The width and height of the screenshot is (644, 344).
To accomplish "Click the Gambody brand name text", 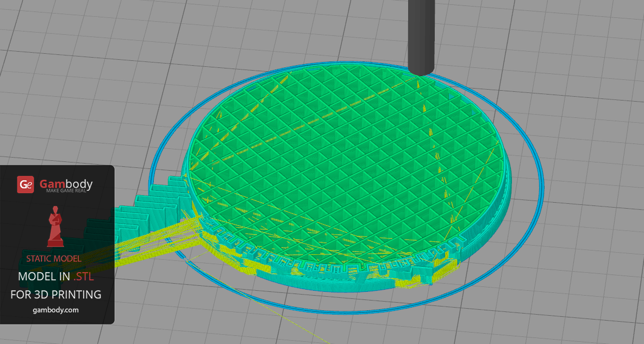I will (x=66, y=184).
